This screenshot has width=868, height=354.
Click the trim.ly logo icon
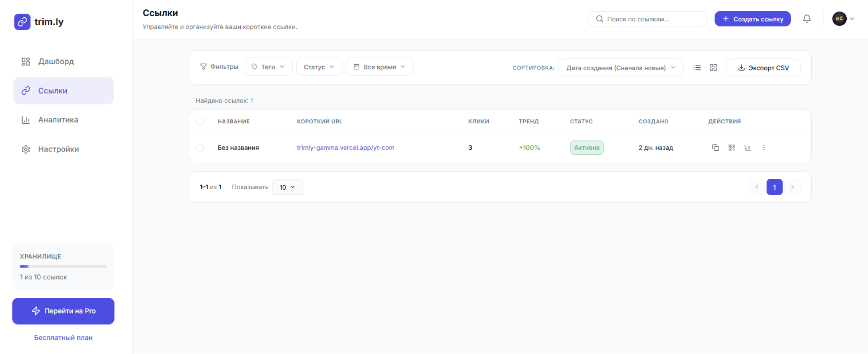pyautogui.click(x=22, y=22)
